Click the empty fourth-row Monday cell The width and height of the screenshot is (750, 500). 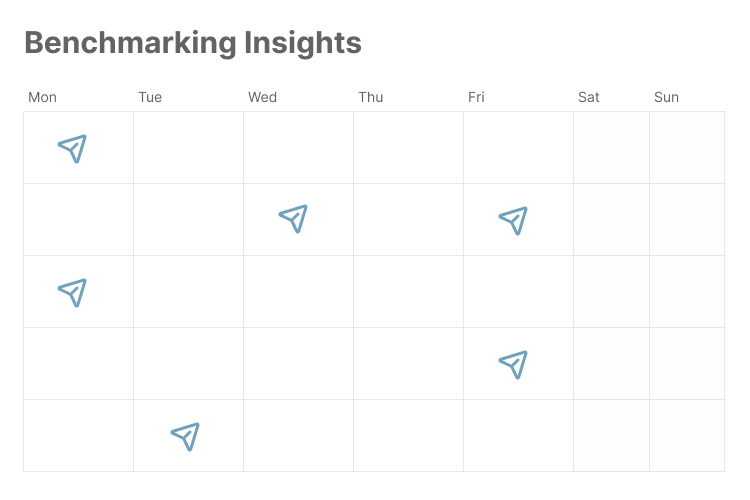[x=78, y=364]
